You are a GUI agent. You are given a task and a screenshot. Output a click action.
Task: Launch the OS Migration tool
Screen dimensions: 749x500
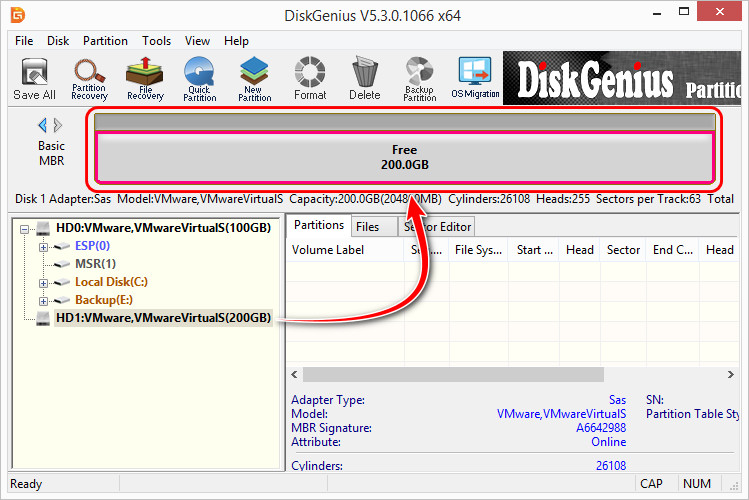475,78
